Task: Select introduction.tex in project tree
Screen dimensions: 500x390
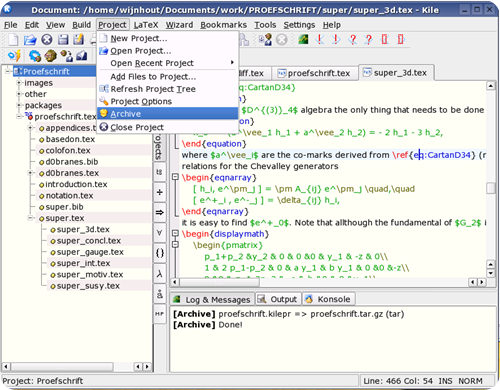Action: tap(76, 184)
